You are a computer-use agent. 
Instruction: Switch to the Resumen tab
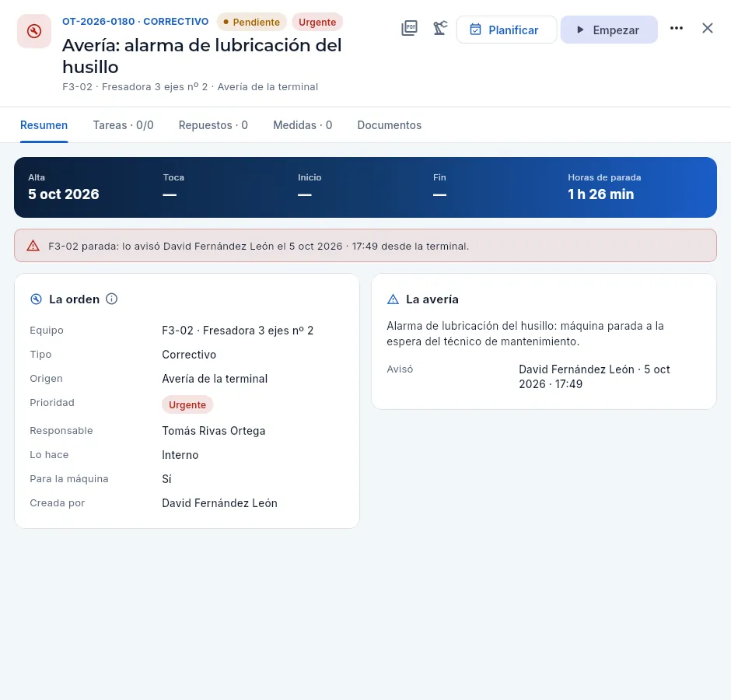[44, 125]
